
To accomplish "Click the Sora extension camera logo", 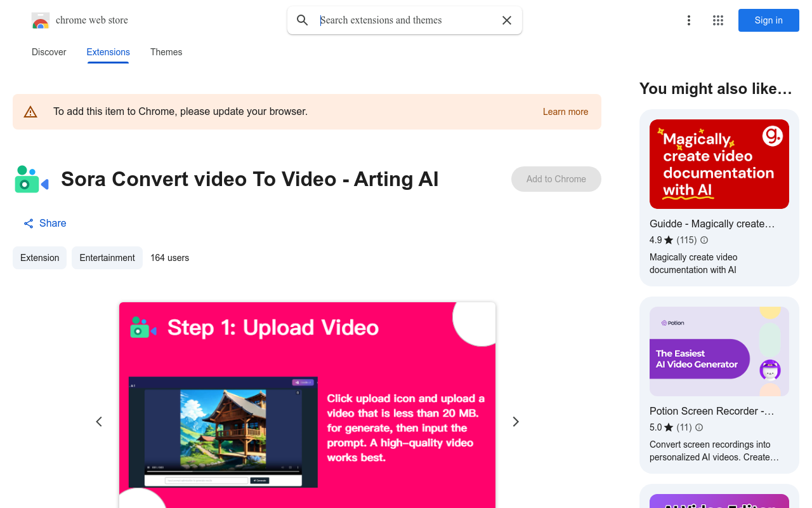I will pos(32,179).
